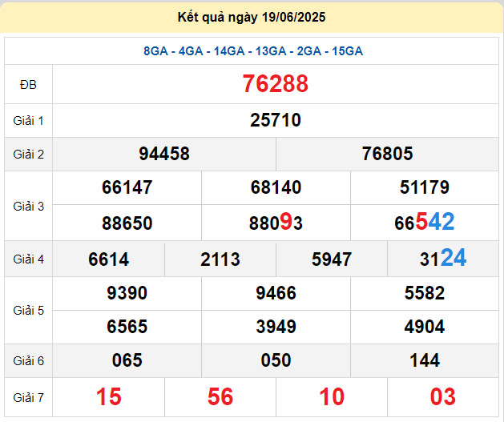Select first prize number 25710
This screenshot has width=504, height=422.
point(276,120)
